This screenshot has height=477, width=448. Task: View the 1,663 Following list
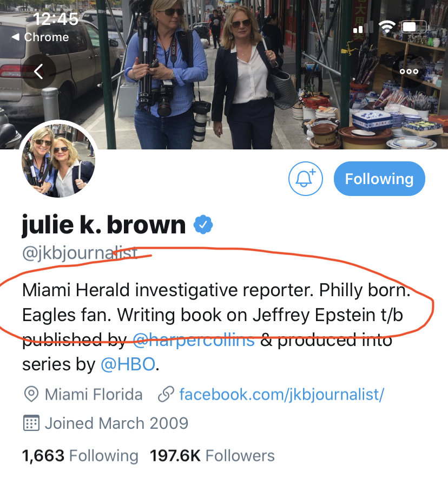tap(80, 456)
